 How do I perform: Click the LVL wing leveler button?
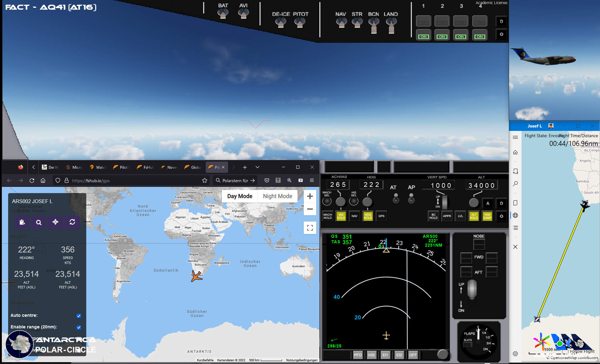[x=460, y=216]
